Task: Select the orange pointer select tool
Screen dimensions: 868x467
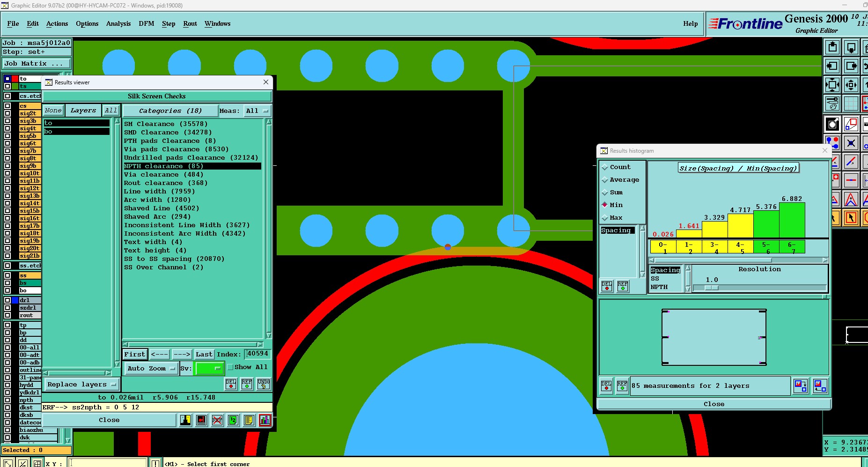Action: 851,218
